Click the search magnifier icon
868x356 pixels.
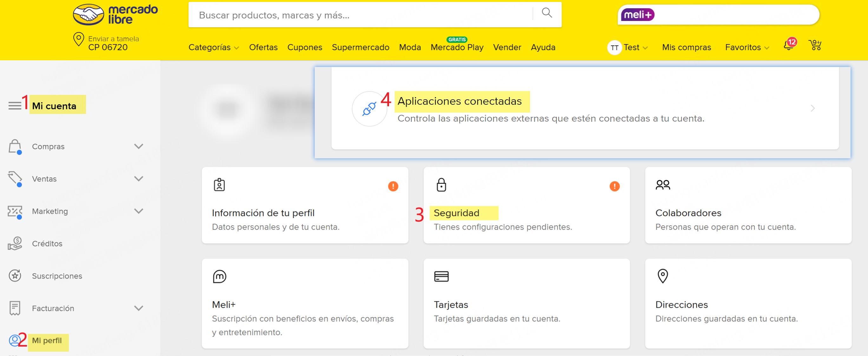point(547,13)
